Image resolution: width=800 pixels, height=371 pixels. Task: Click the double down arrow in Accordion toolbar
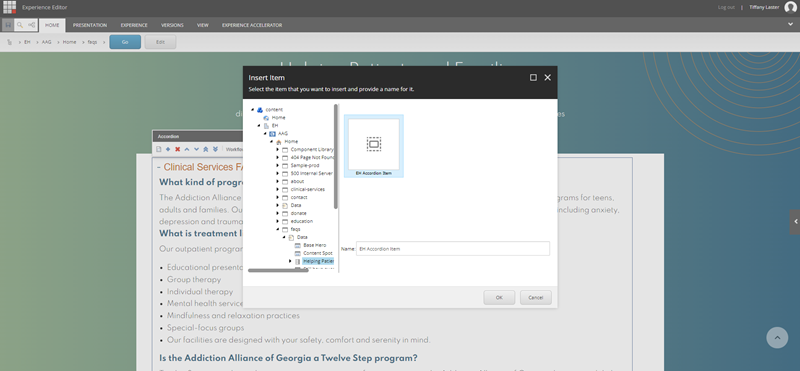tap(215, 149)
